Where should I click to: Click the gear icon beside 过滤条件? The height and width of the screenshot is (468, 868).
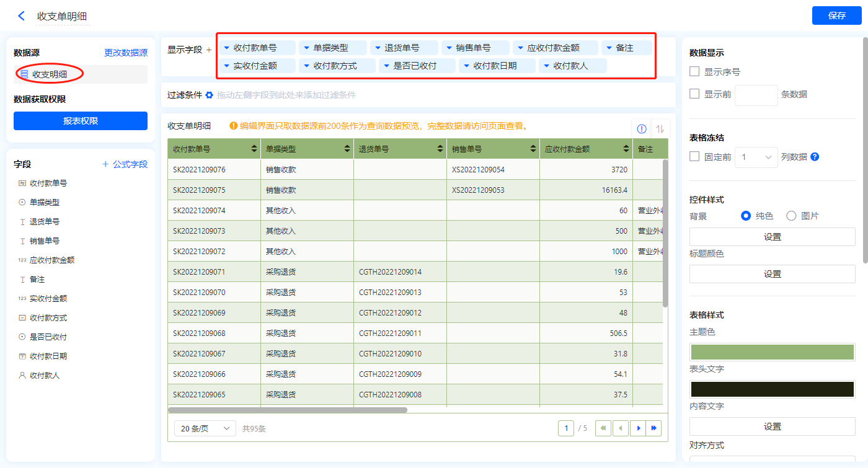210,95
